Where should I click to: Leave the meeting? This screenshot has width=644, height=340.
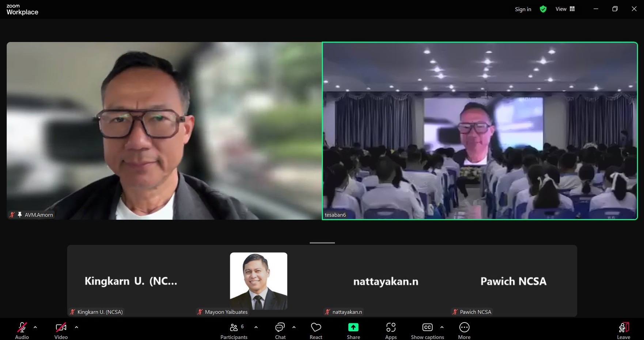coord(624,330)
